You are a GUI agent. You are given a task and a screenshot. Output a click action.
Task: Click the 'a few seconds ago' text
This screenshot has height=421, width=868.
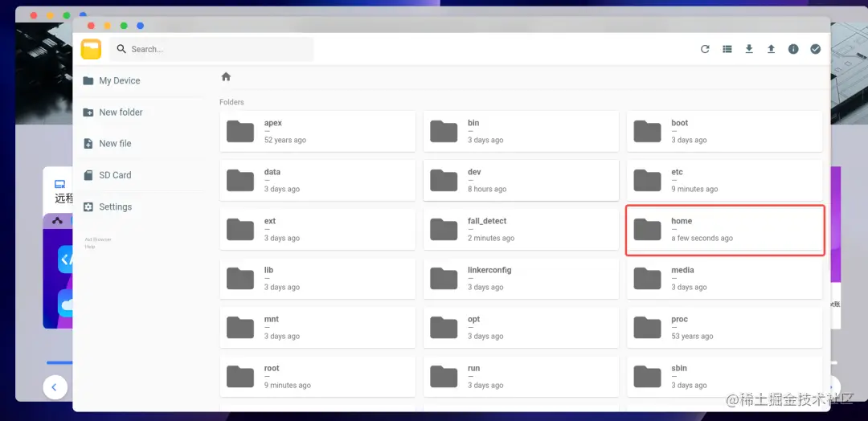click(x=702, y=239)
